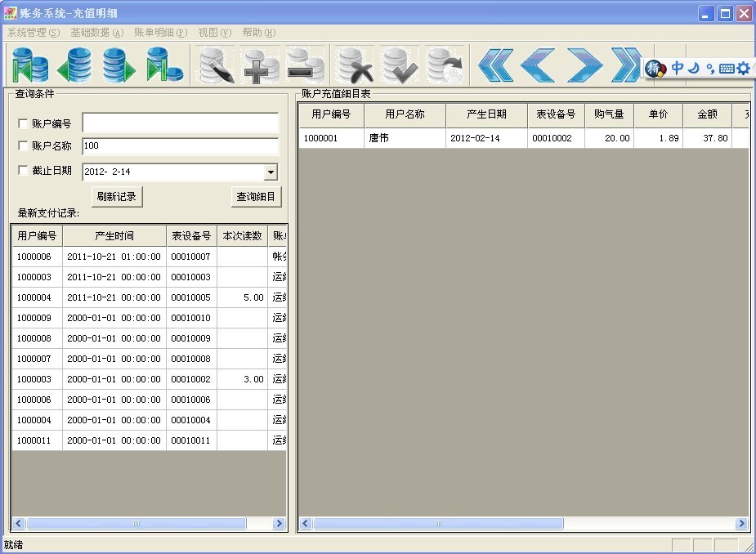
Task: Click the single left arrow navigation icon
Action: [x=538, y=65]
